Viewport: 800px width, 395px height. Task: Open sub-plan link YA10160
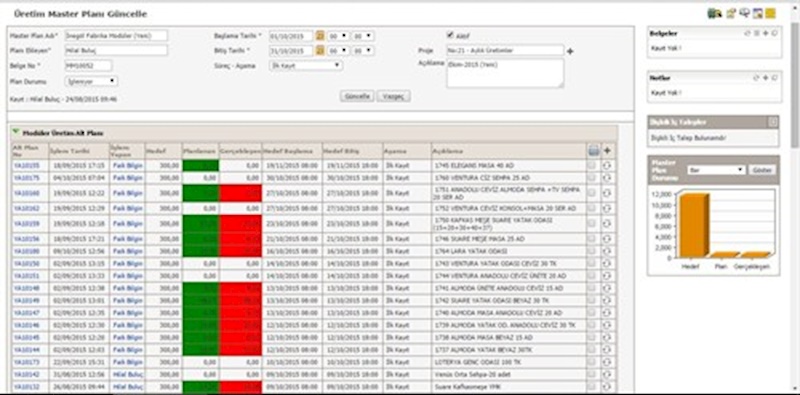click(x=27, y=193)
